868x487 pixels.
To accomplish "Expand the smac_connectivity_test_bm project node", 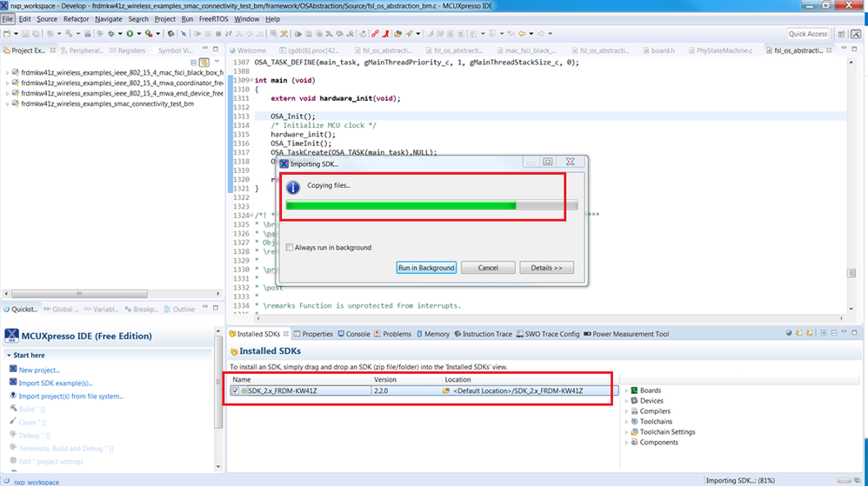I will pyautogui.click(x=7, y=104).
